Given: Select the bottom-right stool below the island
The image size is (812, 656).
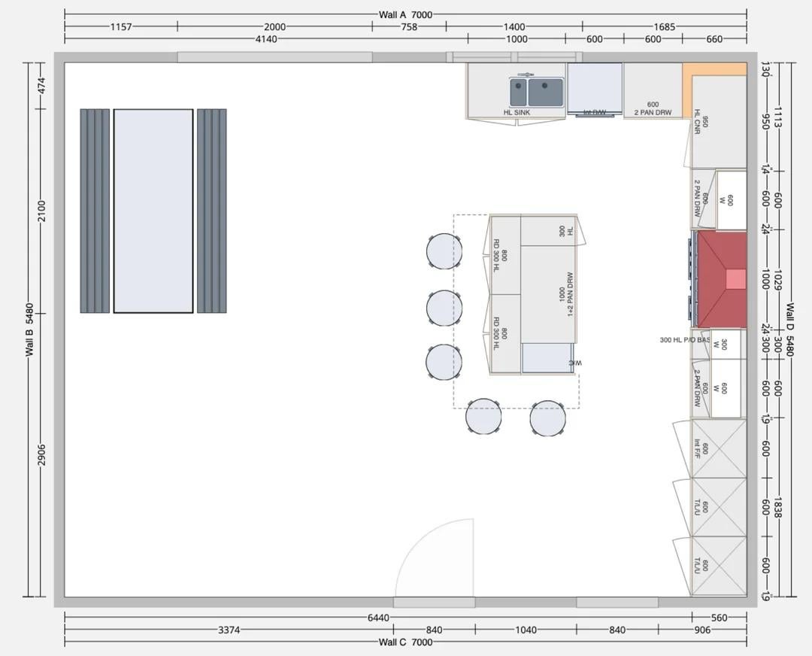Looking at the screenshot, I should (x=547, y=419).
